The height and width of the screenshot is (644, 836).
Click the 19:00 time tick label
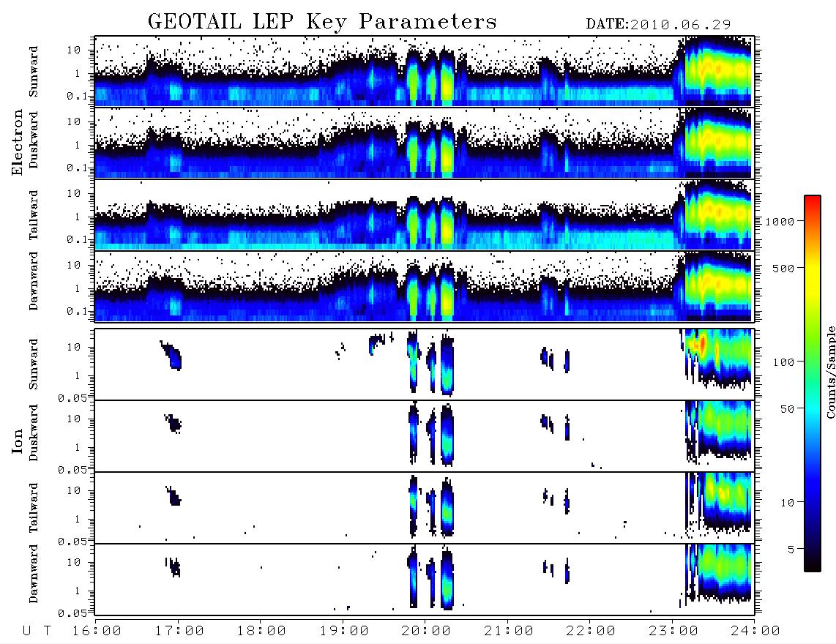coord(344,631)
